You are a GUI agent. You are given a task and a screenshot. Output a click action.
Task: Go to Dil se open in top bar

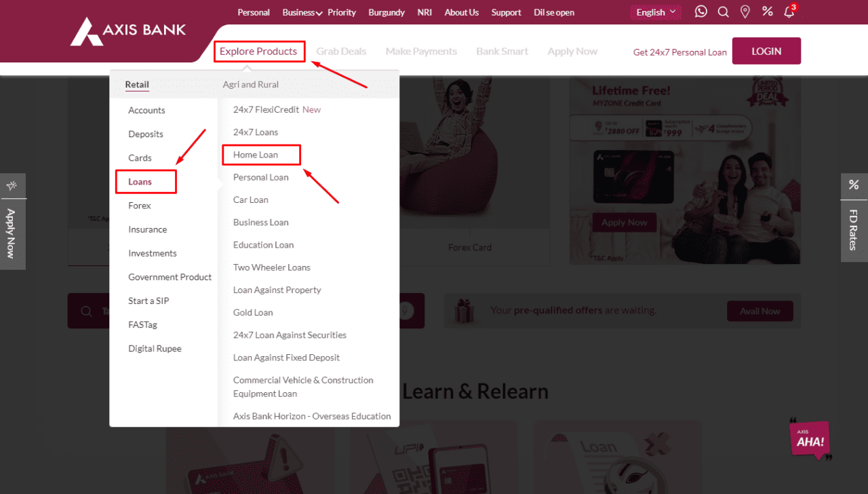click(x=554, y=12)
